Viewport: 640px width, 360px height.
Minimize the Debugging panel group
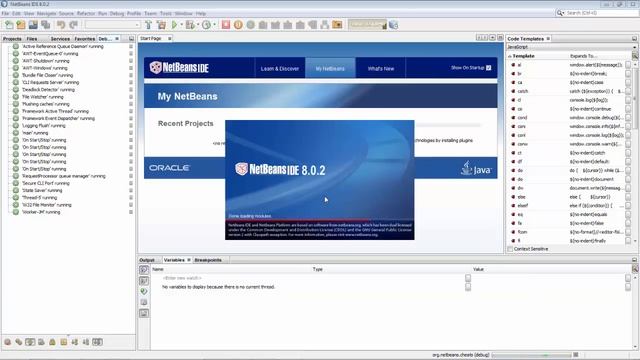(x=131, y=38)
